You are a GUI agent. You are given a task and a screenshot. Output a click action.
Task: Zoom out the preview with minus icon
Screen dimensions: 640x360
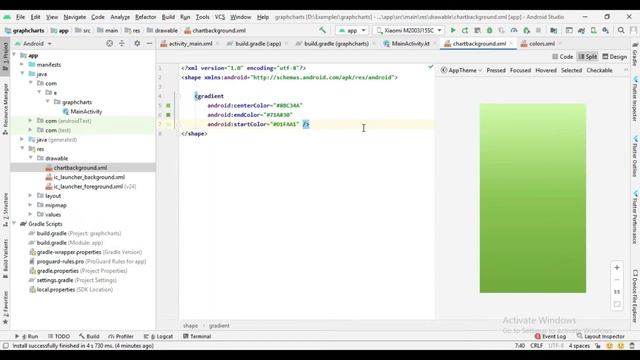pyautogui.click(x=617, y=280)
